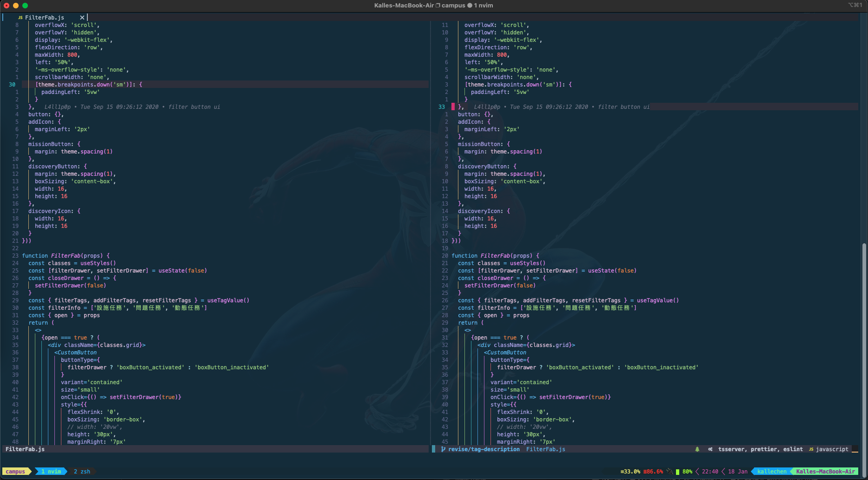Click missionButton key in left pane
Screen dimensions: 868x480
(x=51, y=144)
